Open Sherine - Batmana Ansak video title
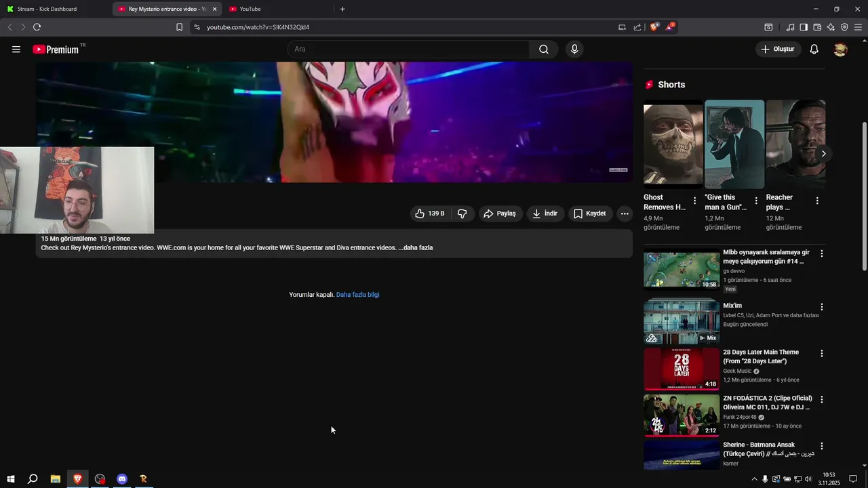This screenshot has height=488, width=868. [768, 449]
